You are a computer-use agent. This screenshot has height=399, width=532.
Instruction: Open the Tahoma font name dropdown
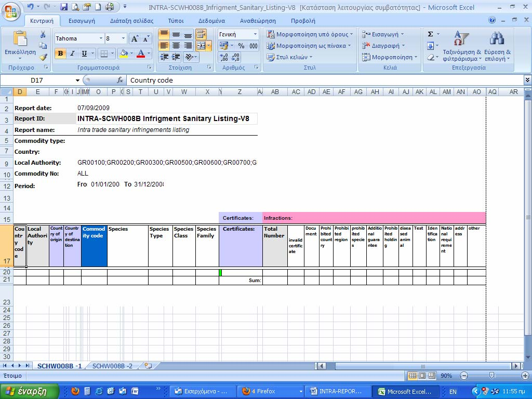pos(101,38)
